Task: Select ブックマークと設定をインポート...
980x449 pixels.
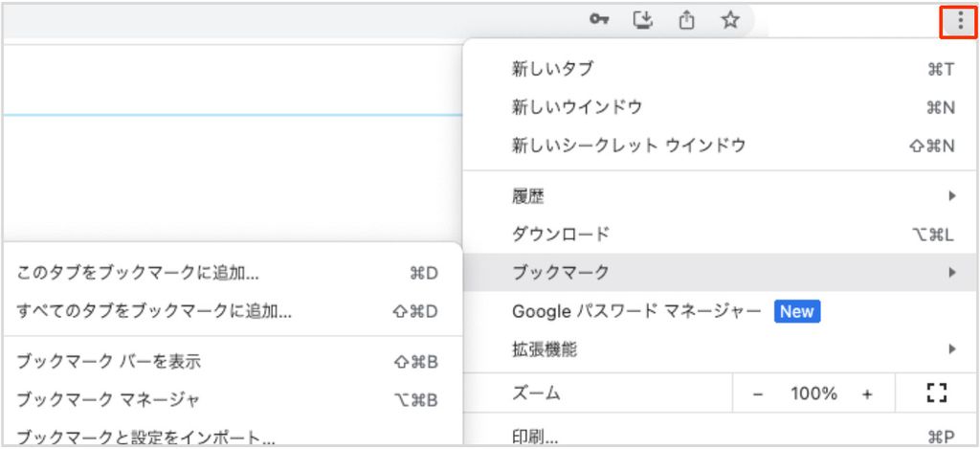Action: click(x=232, y=436)
